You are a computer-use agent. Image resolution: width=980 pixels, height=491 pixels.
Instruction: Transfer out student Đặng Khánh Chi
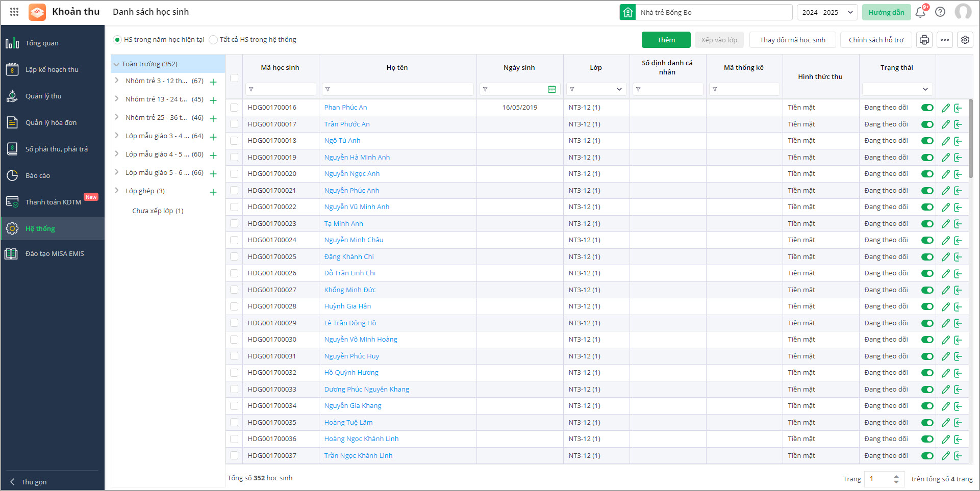pyautogui.click(x=958, y=257)
